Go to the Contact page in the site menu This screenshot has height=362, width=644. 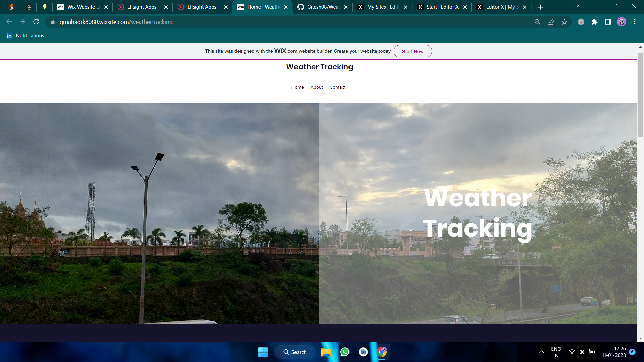[337, 87]
